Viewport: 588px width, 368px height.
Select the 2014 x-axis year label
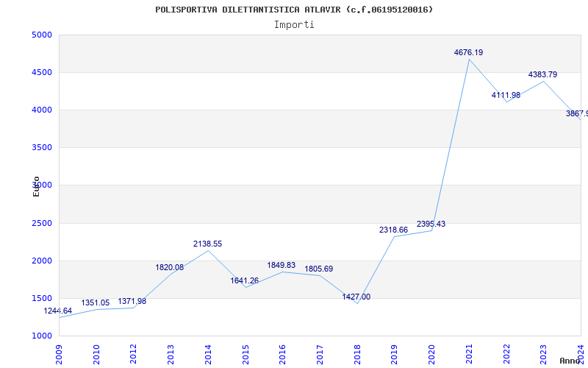pyautogui.click(x=208, y=353)
